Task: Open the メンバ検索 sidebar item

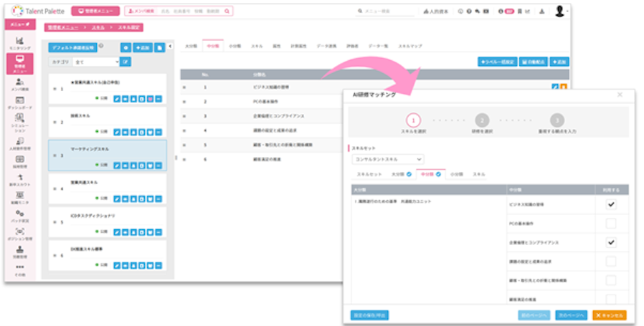Action: click(19, 85)
